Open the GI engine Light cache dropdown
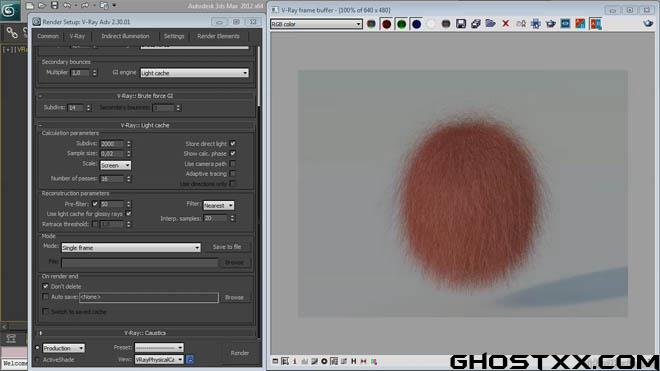660x371 pixels. point(194,73)
